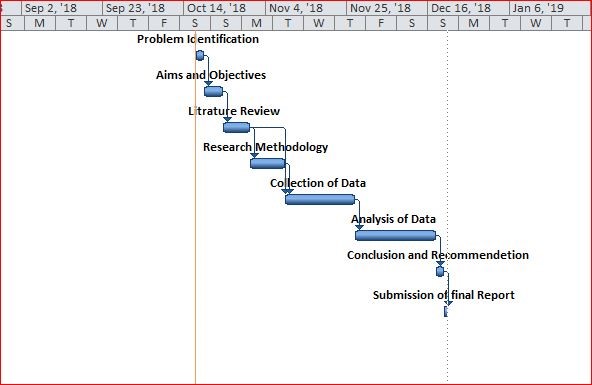
Task: Click the Nov 4, '18 timescale header
Action: coord(306,8)
